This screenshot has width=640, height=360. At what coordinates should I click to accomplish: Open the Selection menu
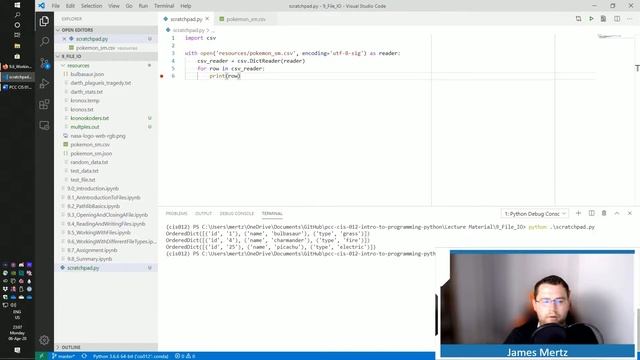click(x=91, y=6)
